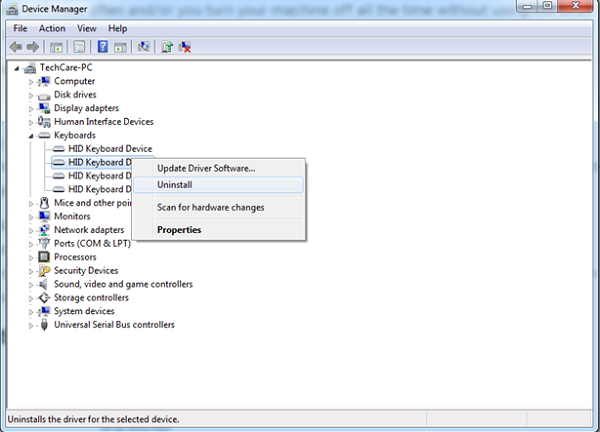Click the Uninstall red-X toolbar icon

coord(185,47)
